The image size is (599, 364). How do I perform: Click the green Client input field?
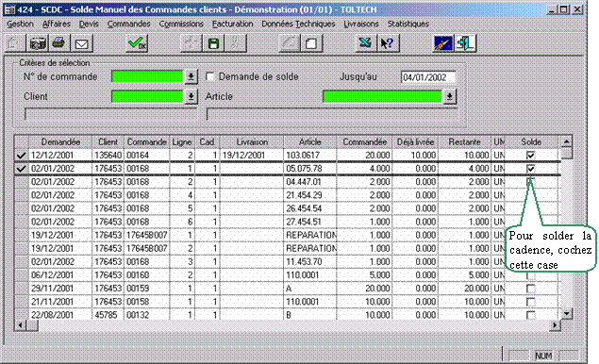[147, 96]
